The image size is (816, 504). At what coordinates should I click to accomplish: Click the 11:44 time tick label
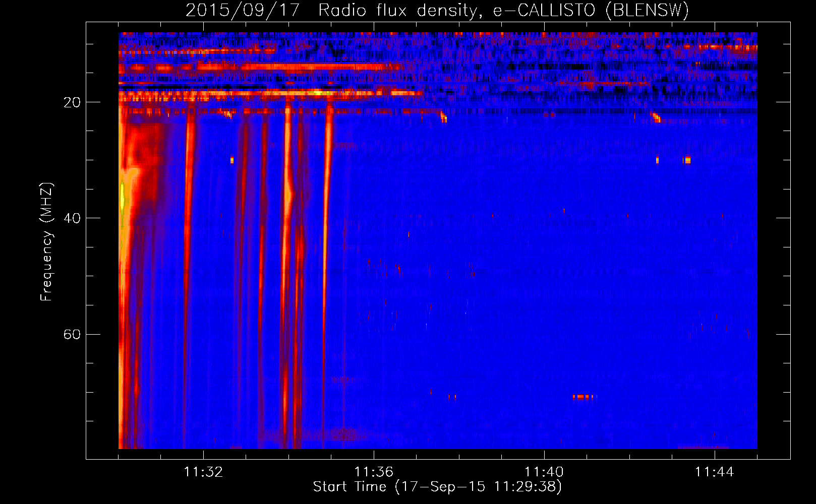(715, 472)
